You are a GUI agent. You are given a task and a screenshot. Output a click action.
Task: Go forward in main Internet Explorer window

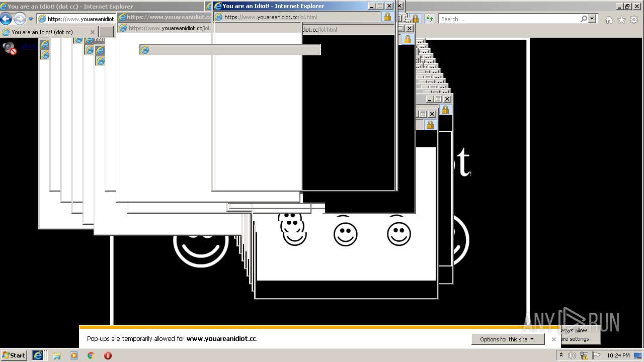pos(20,19)
